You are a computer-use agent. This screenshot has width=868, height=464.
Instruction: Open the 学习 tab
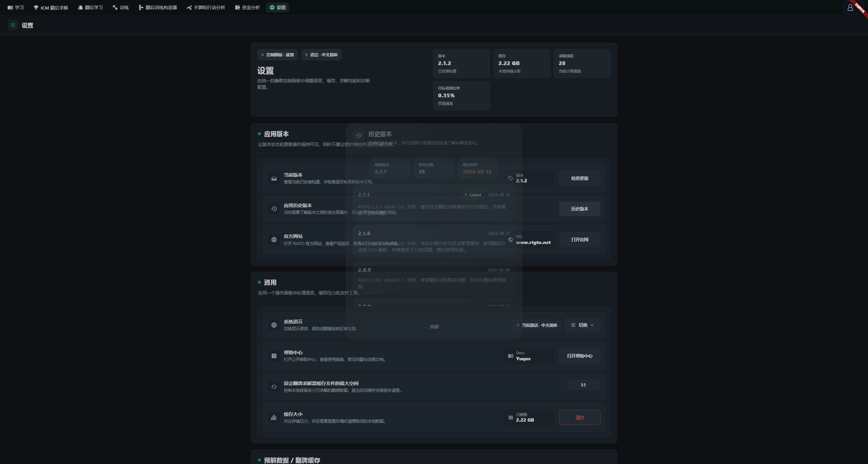point(16,7)
